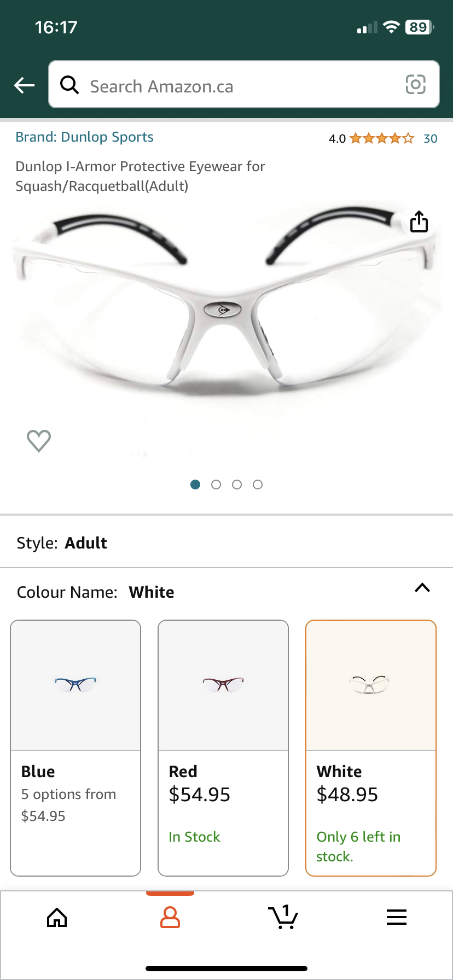The height and width of the screenshot is (980, 453).
Task: Focus the Search Amazon.ca field
Action: [244, 85]
